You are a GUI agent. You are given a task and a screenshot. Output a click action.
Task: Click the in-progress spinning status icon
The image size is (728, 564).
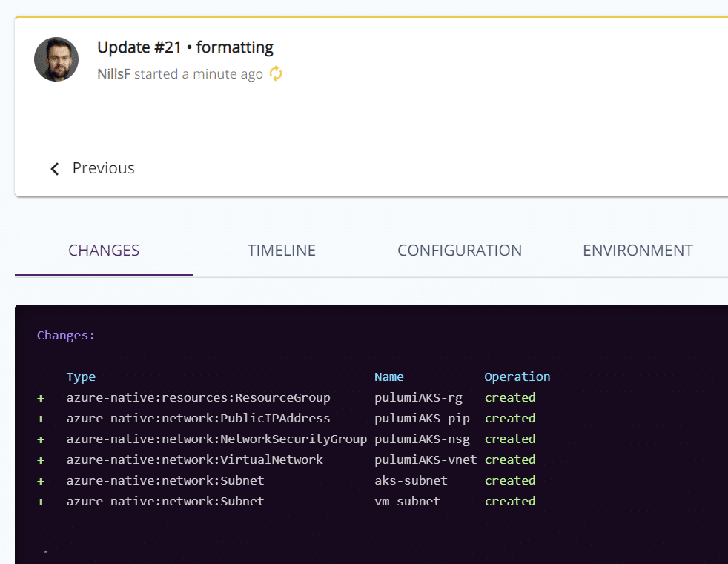276,73
